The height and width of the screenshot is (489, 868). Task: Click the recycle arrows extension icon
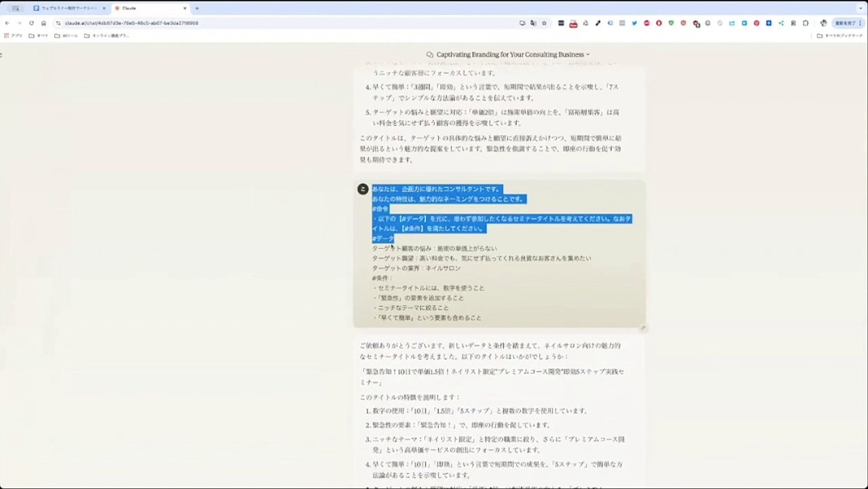click(x=585, y=23)
